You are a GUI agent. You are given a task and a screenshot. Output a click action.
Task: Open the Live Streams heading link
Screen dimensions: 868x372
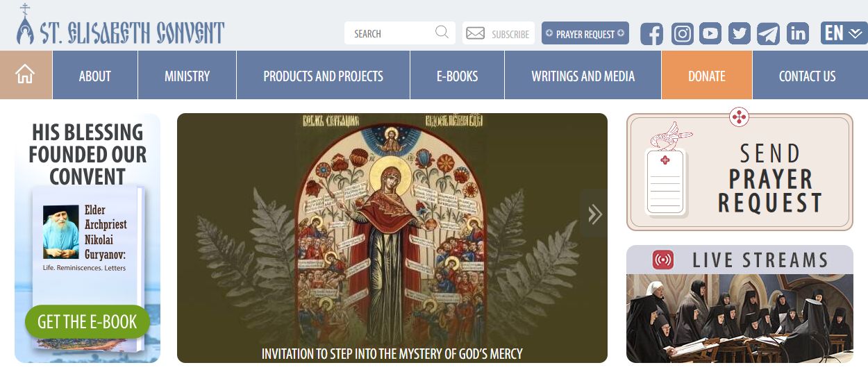click(x=760, y=260)
